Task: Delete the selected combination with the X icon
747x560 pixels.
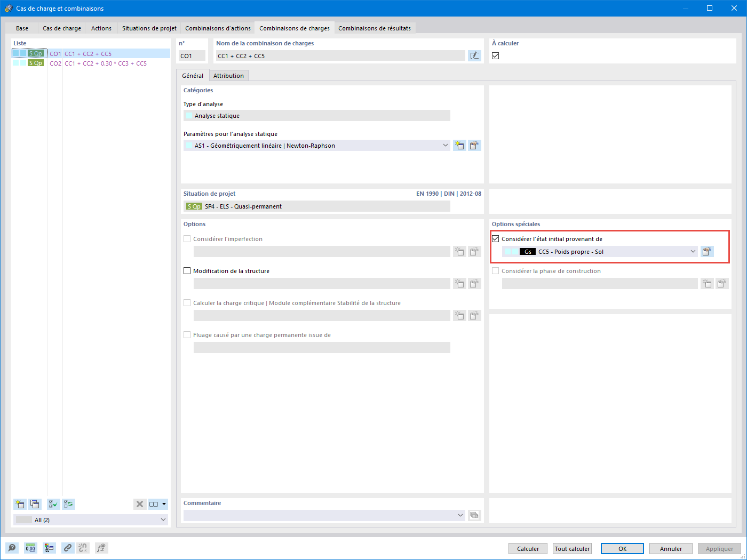Action: [140, 504]
